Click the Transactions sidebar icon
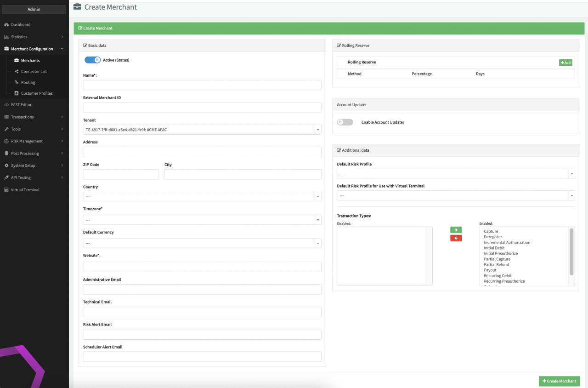The width and height of the screenshot is (588, 388). 6,117
